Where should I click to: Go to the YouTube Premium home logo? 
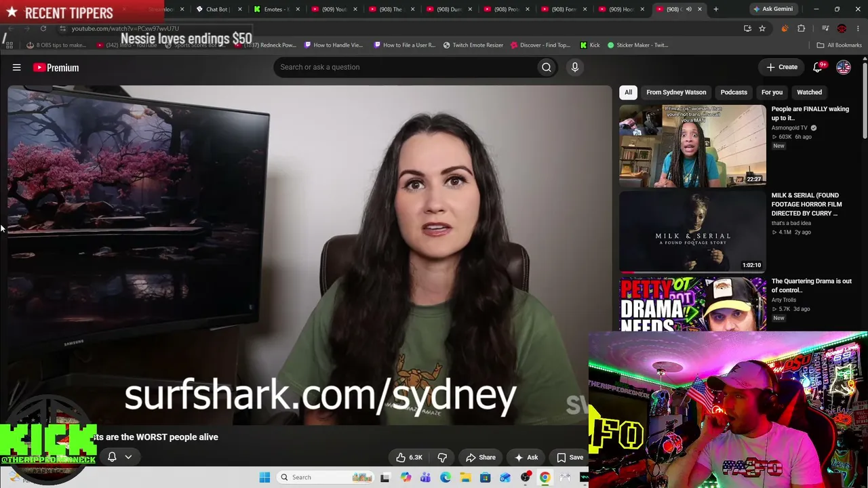(56, 68)
